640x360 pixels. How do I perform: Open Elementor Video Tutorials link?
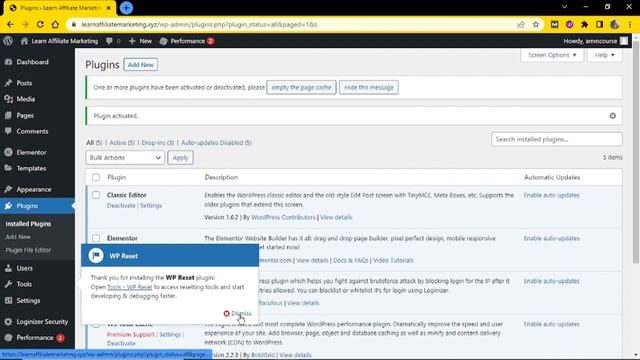[393, 260]
